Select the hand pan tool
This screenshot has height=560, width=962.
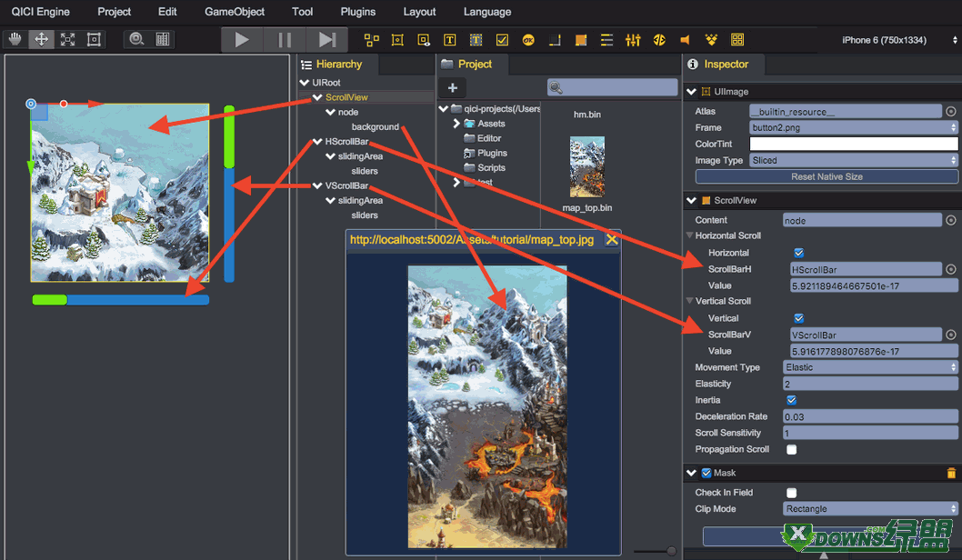(15, 40)
